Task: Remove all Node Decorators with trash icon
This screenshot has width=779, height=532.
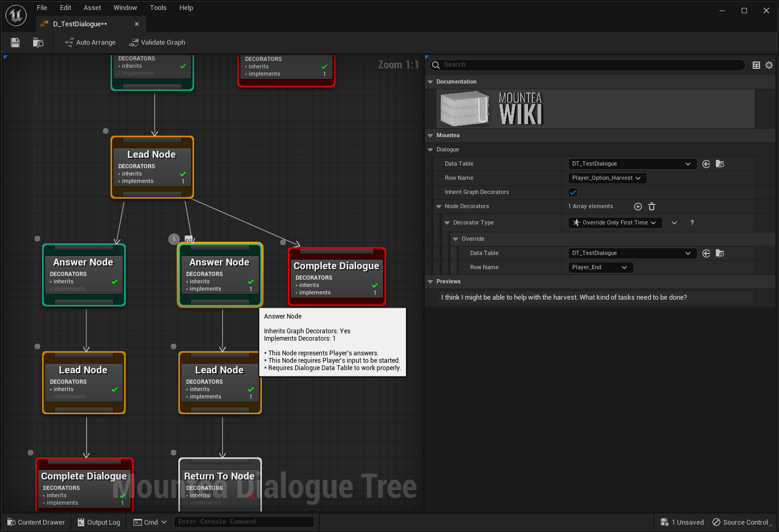Action: click(x=652, y=207)
